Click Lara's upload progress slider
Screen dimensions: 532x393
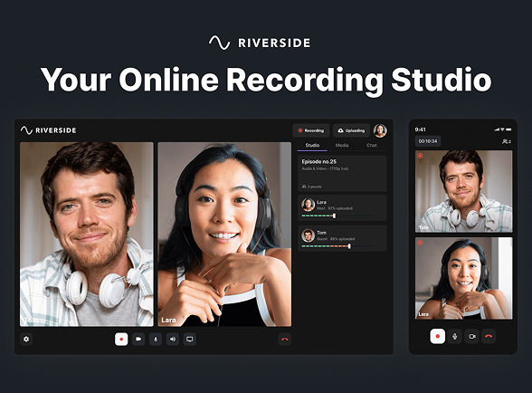coord(338,216)
